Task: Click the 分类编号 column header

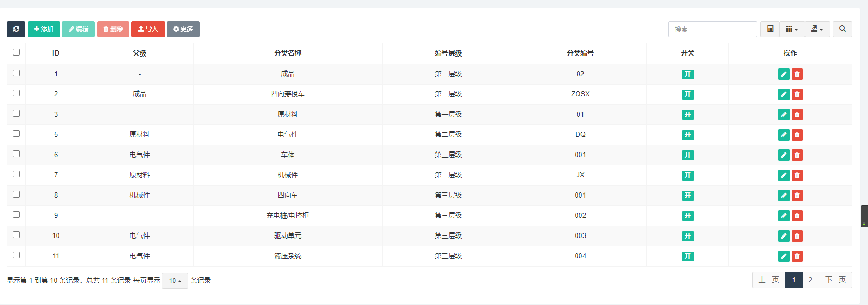Action: click(580, 53)
